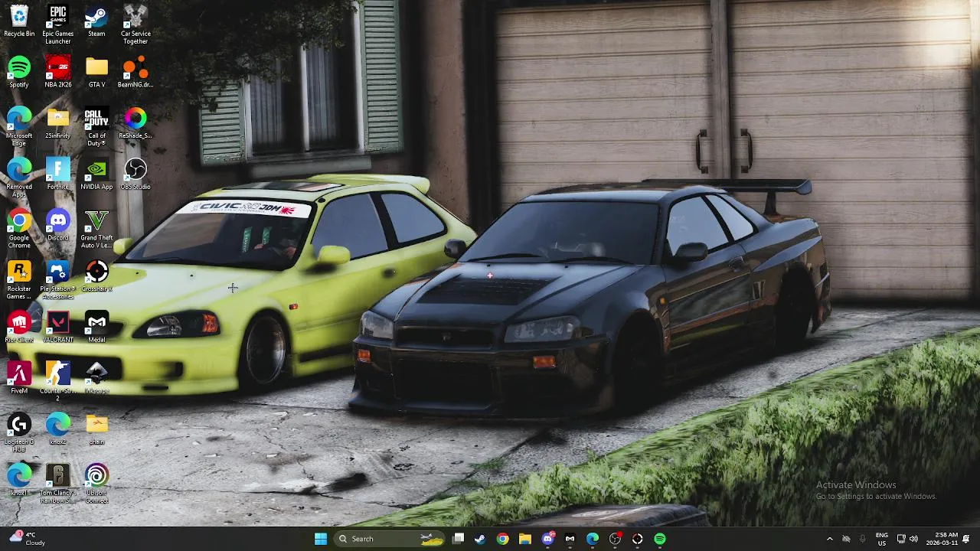Select the NVIDIA App desktop shortcut
Screen dimensions: 980x551
click(96, 174)
